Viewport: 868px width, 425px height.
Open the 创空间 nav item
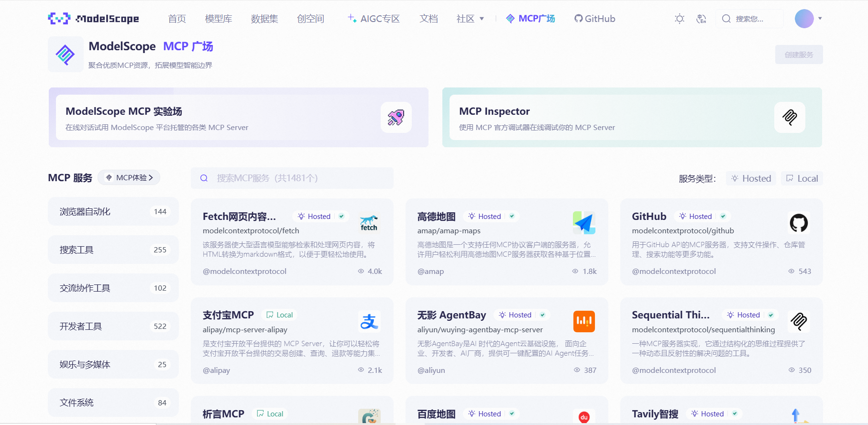pyautogui.click(x=310, y=19)
